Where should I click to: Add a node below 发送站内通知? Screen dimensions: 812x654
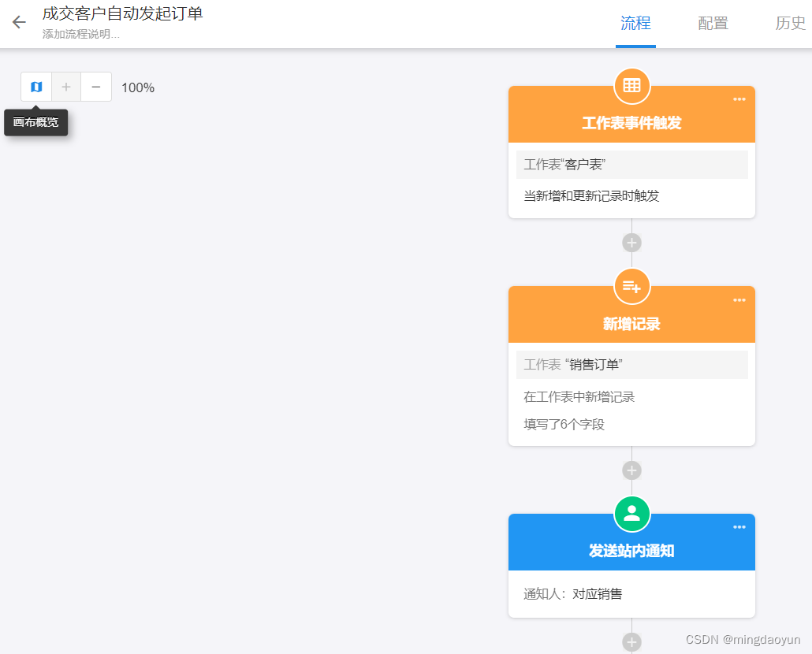pyautogui.click(x=631, y=643)
